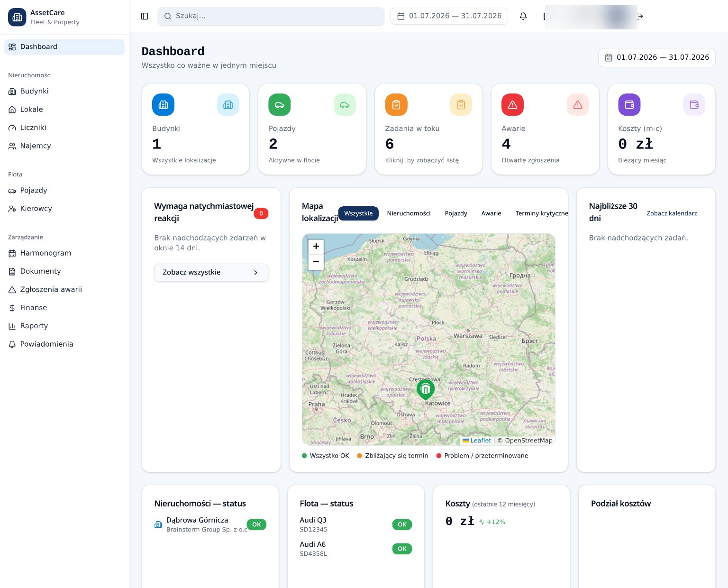This screenshot has width=728, height=588.
Task: Open Dokumenty in the sidebar
Action: pyautogui.click(x=64, y=271)
